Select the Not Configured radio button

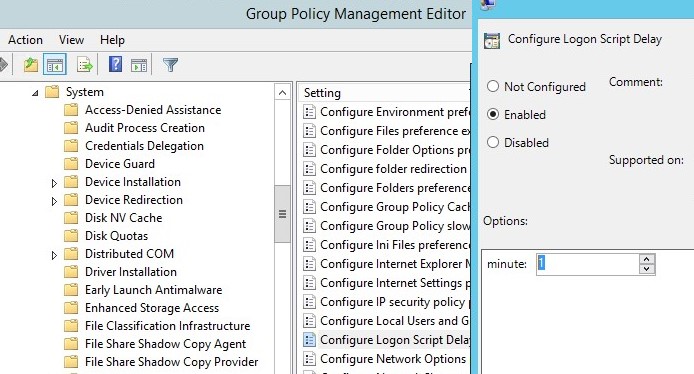pos(493,86)
